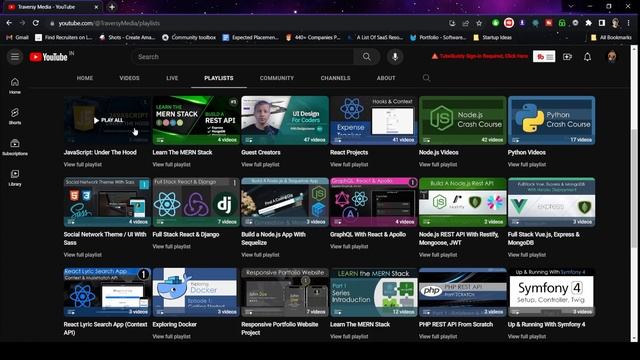Click the search magnifier button
The width and height of the screenshot is (640, 360).
(x=367, y=57)
